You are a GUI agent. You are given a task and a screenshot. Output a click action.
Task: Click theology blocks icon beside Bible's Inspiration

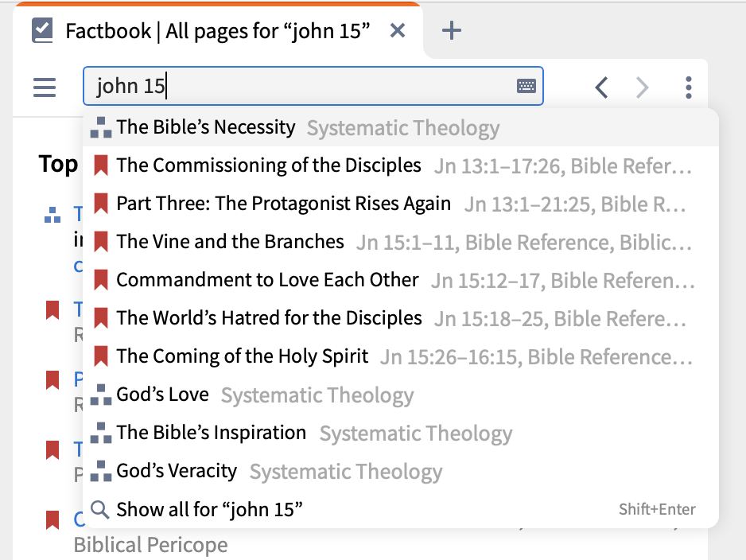101,433
